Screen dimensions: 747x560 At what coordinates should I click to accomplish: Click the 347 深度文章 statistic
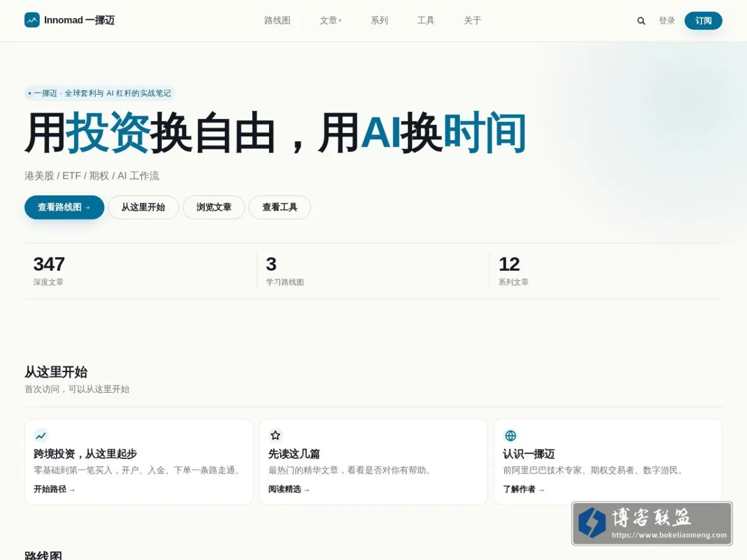coord(49,271)
